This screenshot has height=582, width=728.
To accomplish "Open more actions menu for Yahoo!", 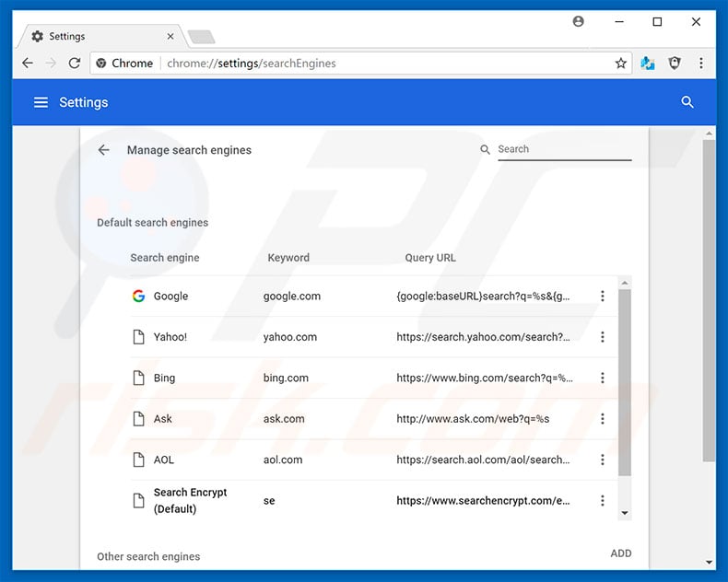I will click(x=602, y=337).
